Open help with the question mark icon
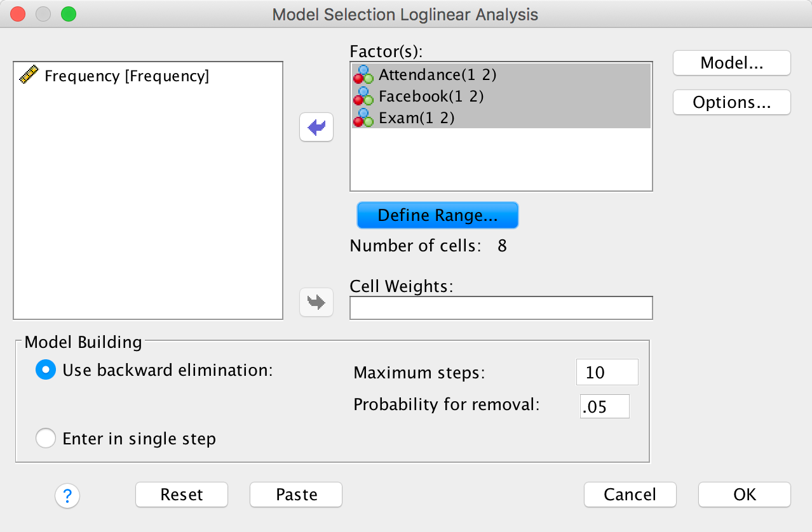 click(x=67, y=495)
